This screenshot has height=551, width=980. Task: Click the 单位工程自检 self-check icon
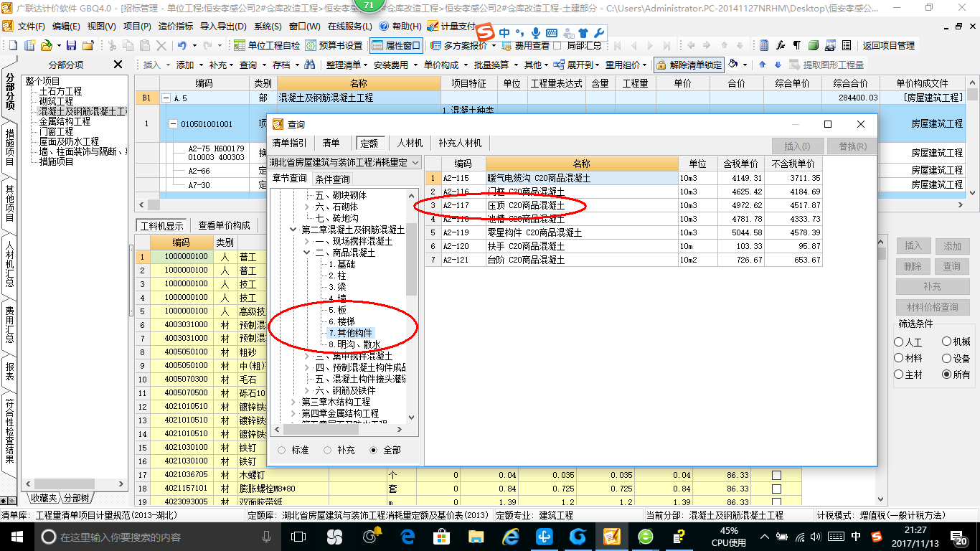[x=267, y=45]
